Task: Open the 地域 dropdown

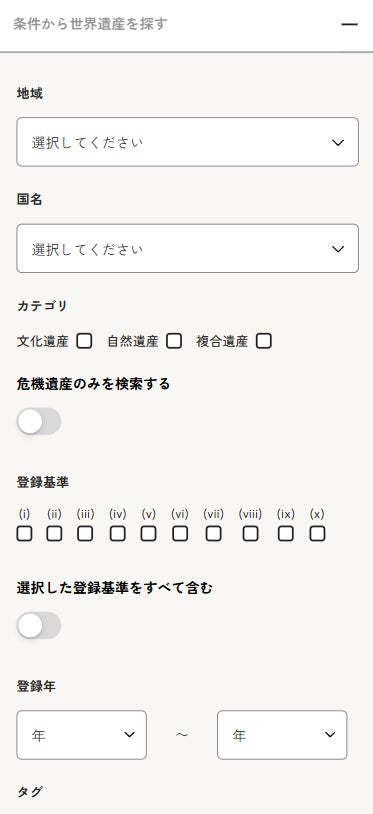Action: pyautogui.click(x=187, y=142)
